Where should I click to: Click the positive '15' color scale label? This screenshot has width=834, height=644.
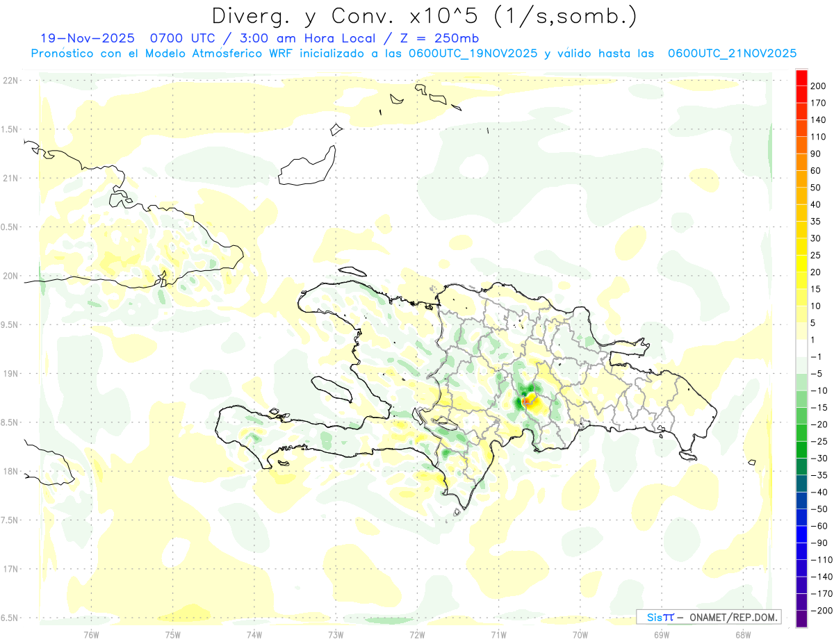(817, 289)
